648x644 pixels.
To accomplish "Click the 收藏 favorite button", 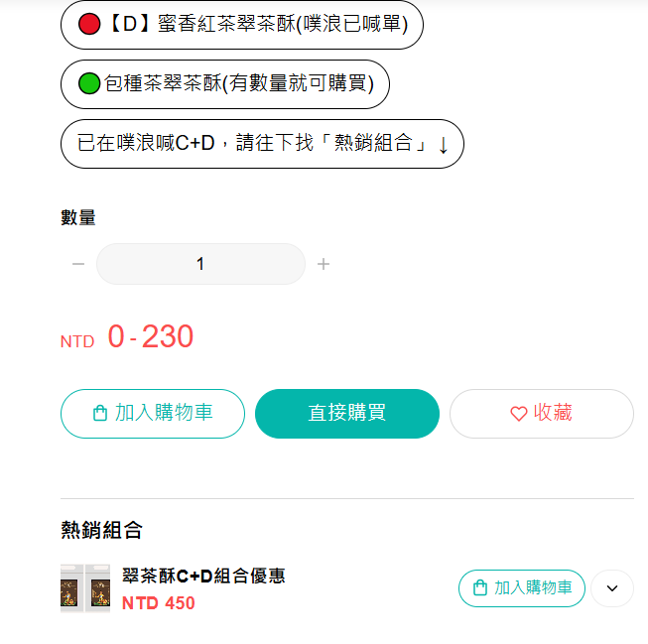I will [542, 414].
